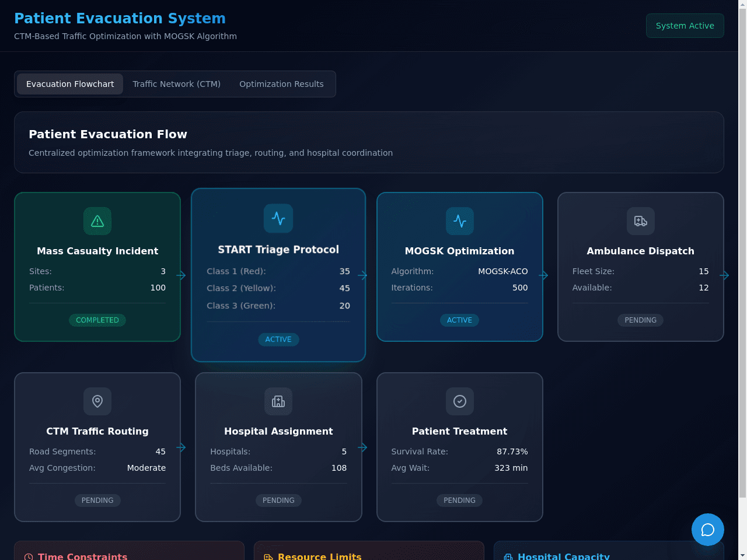Click the arrow after Ambulance Dispatch card

(x=724, y=275)
